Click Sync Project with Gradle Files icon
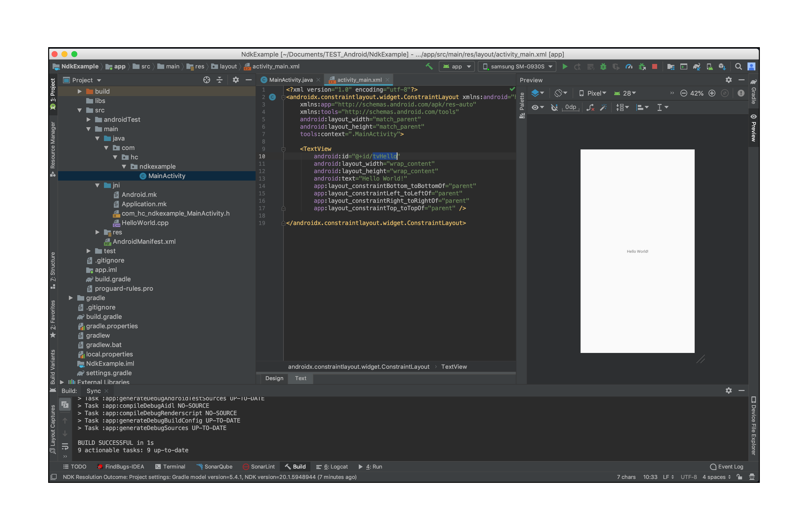The width and height of the screenshot is (808, 532). pyautogui.click(x=696, y=66)
